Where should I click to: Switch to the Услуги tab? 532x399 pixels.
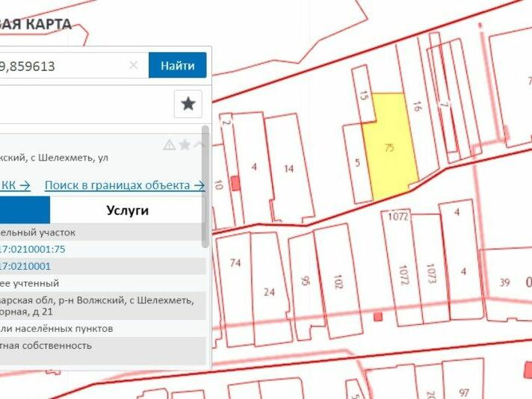click(128, 210)
